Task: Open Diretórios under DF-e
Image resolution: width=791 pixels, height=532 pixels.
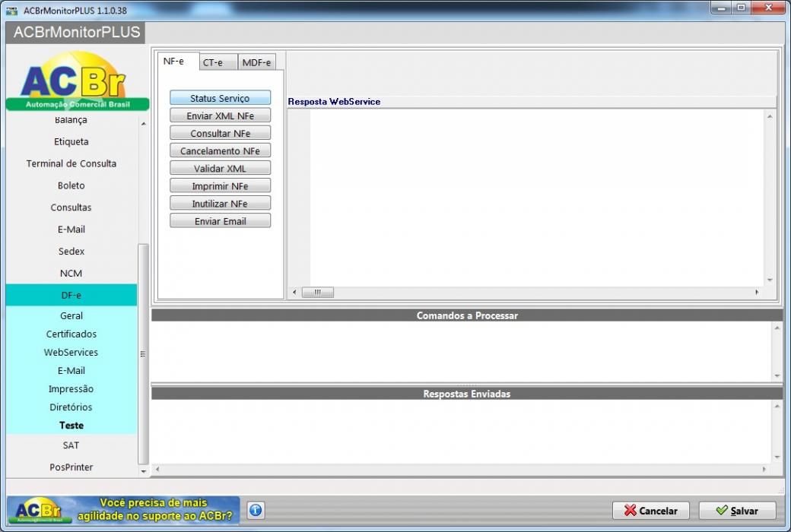Action: click(x=71, y=407)
